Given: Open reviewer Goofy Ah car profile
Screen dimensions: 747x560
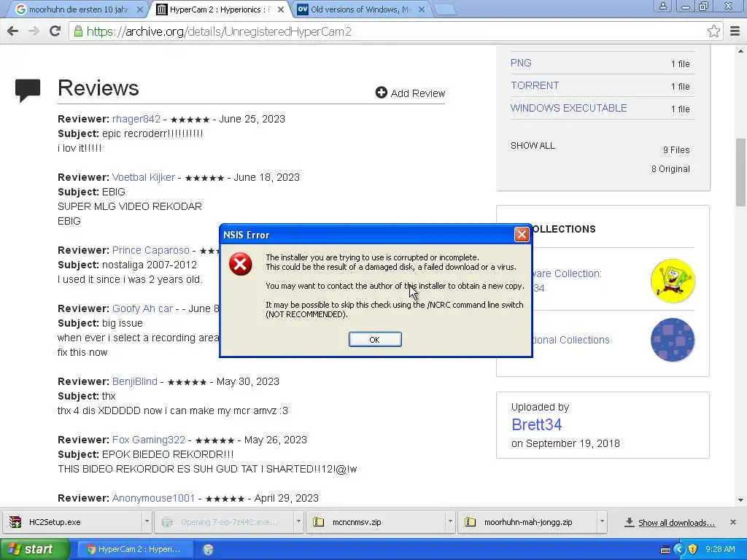Looking at the screenshot, I should 142,308.
